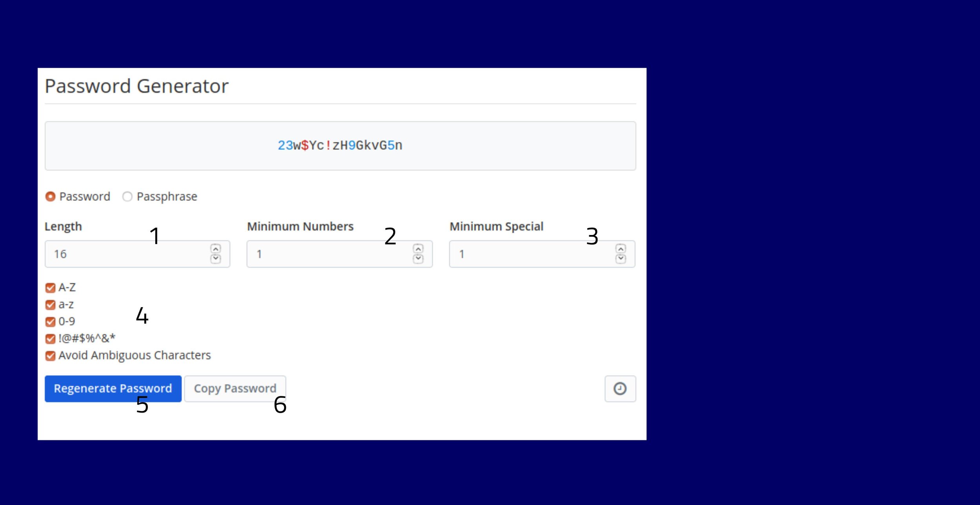
Task: Select the Passphrase radio button
Action: 126,196
